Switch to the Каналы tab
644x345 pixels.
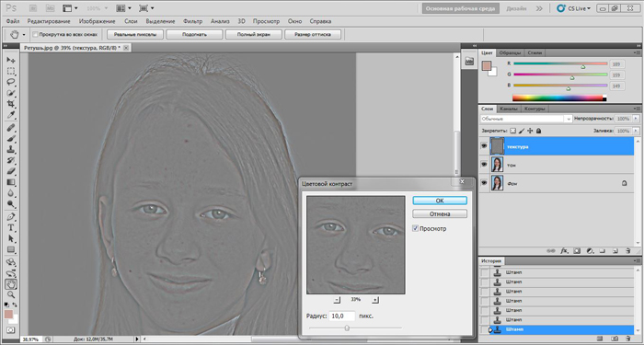[509, 109]
